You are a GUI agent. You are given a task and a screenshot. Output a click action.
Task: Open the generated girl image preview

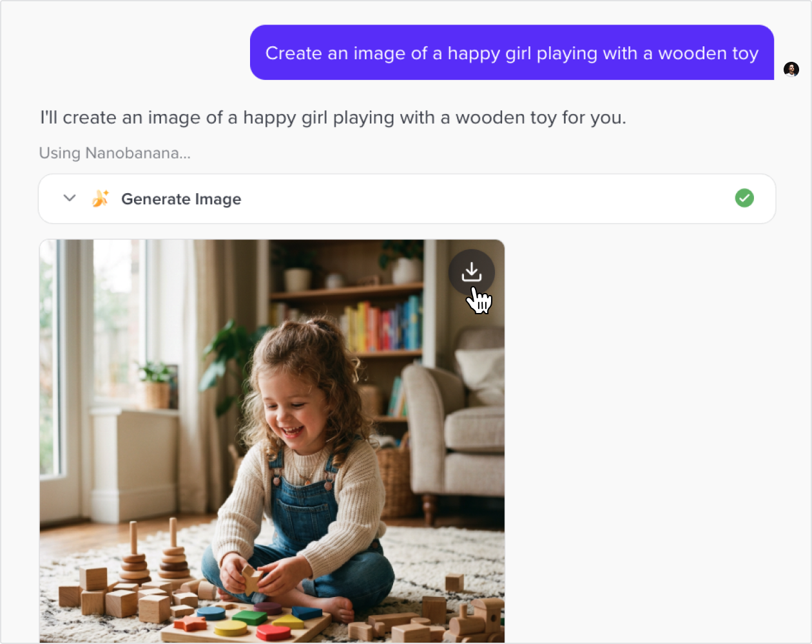click(272, 441)
